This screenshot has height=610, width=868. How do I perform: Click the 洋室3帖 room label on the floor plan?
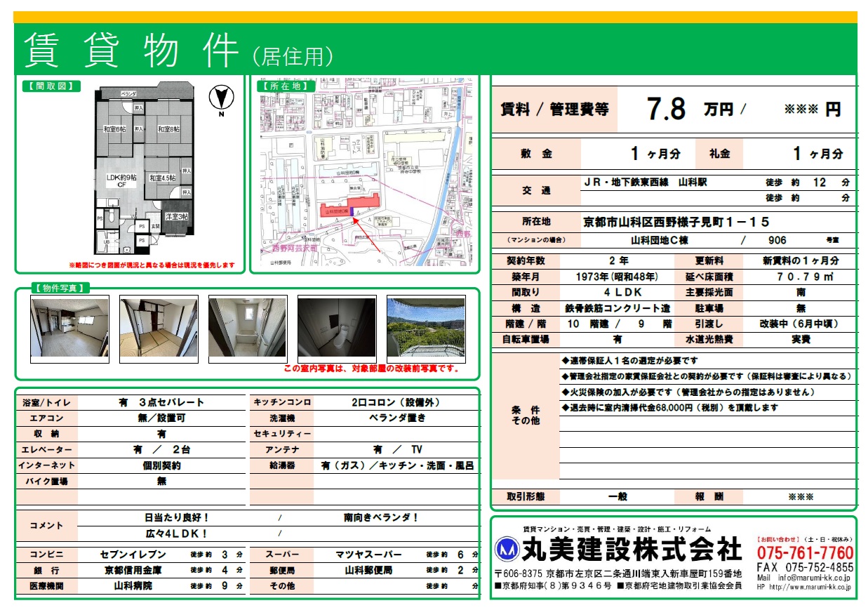point(176,217)
